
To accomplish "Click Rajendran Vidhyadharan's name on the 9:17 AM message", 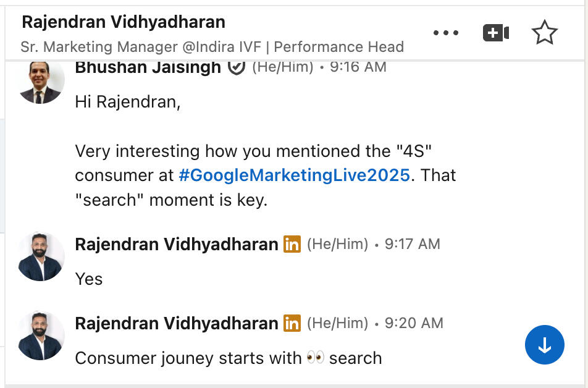I will click(176, 244).
